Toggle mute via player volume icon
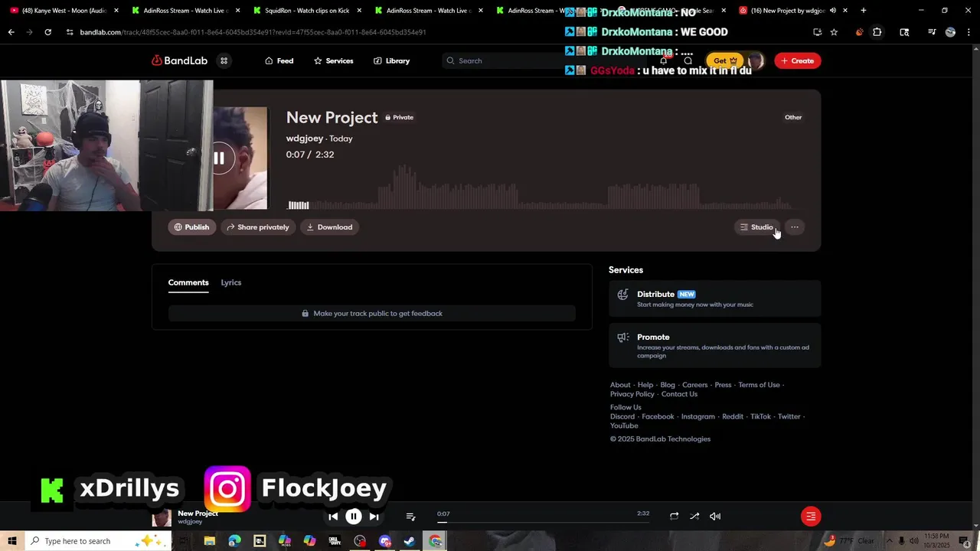 pos(715,517)
